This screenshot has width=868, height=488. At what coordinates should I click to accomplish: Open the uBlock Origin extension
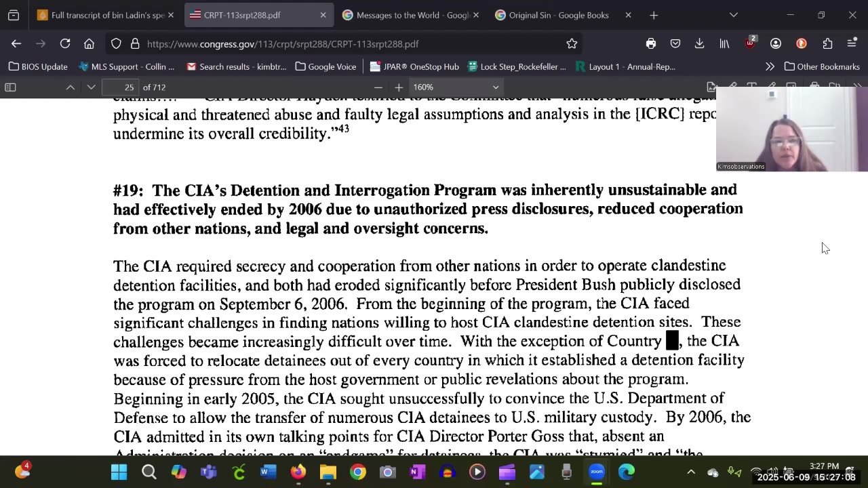coord(750,43)
